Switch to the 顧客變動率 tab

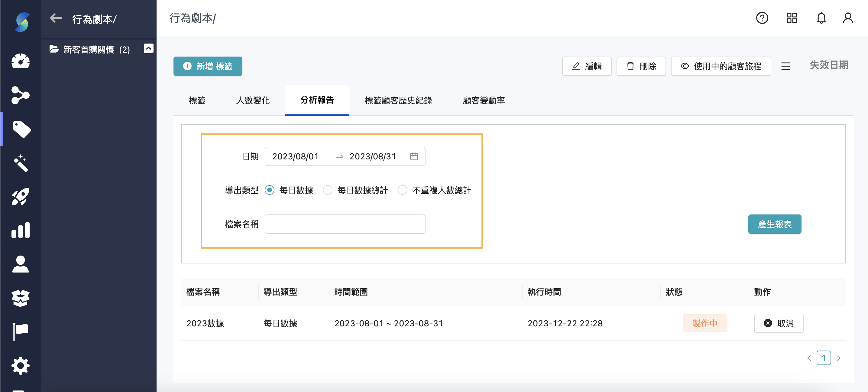483,100
